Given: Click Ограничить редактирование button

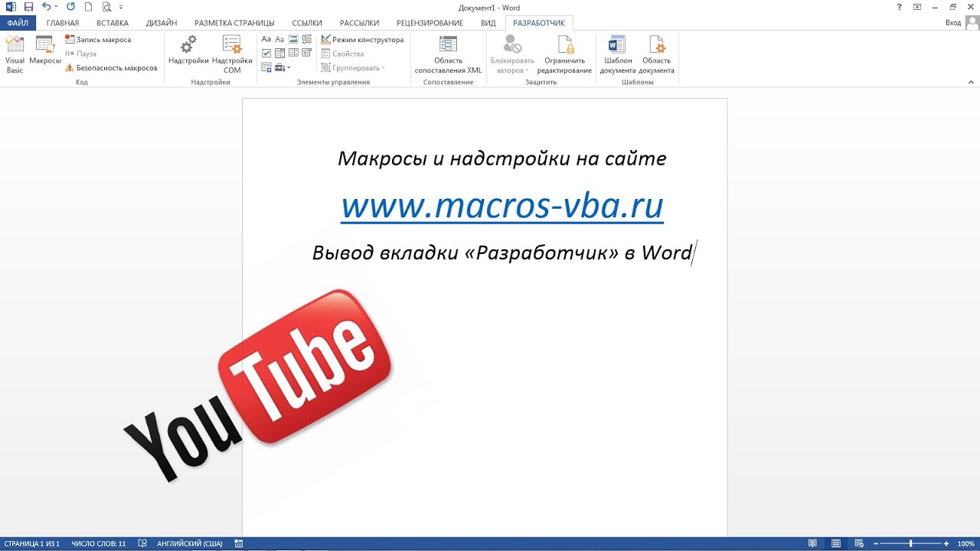Looking at the screenshot, I should (x=564, y=55).
